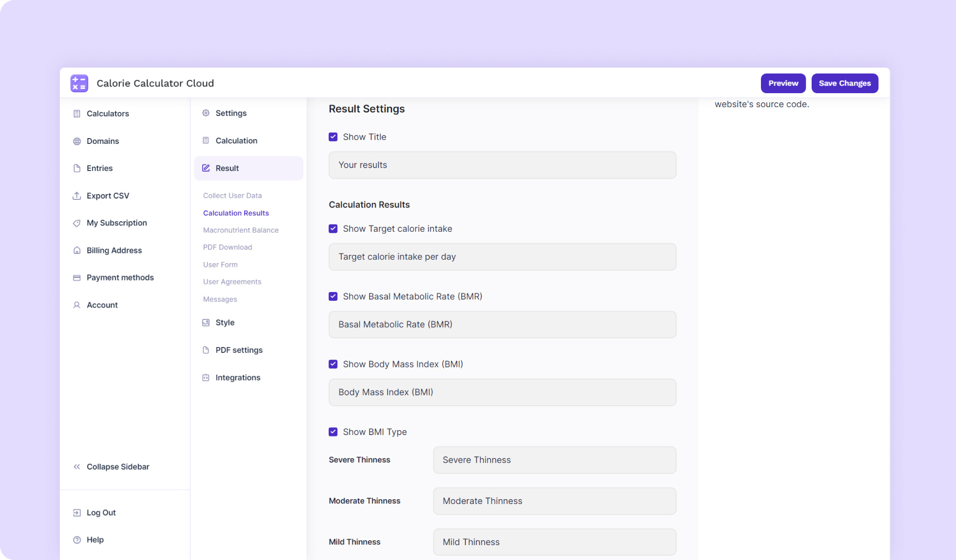Expand the Integrations section

click(238, 377)
